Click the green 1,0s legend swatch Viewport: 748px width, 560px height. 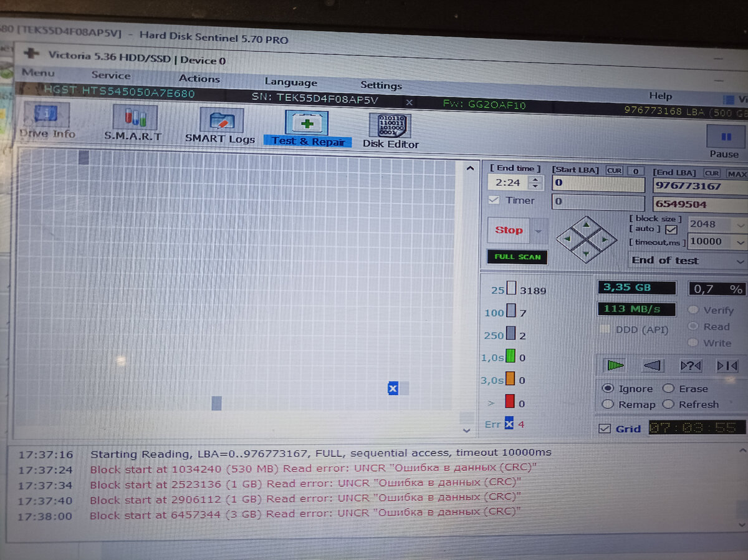click(511, 357)
